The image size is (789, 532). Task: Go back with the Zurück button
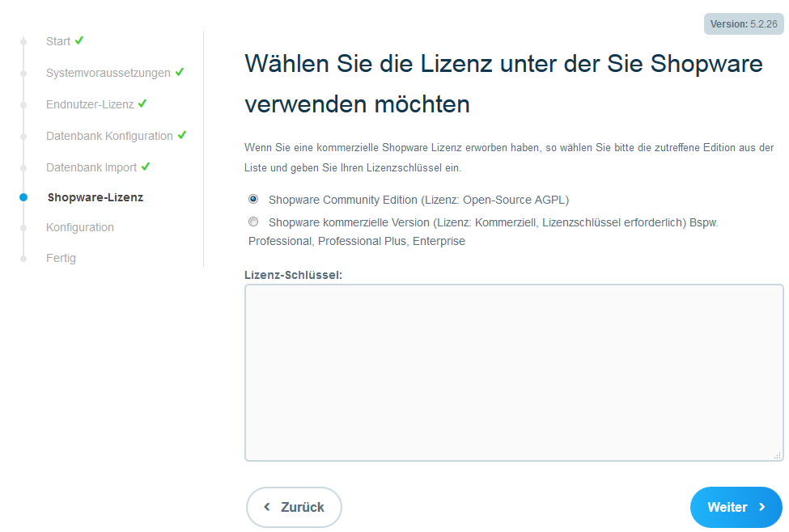click(x=294, y=507)
